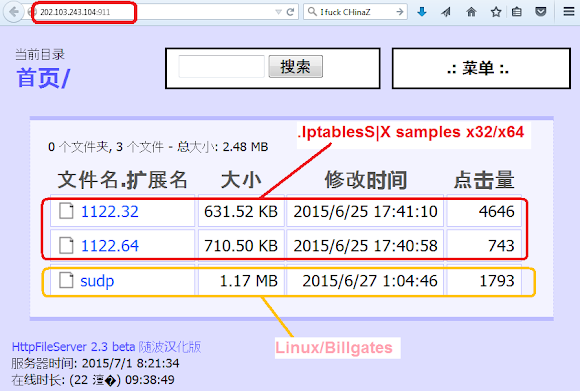
Task: Select the date 2015/6/25 17:40:58
Action: (x=365, y=246)
